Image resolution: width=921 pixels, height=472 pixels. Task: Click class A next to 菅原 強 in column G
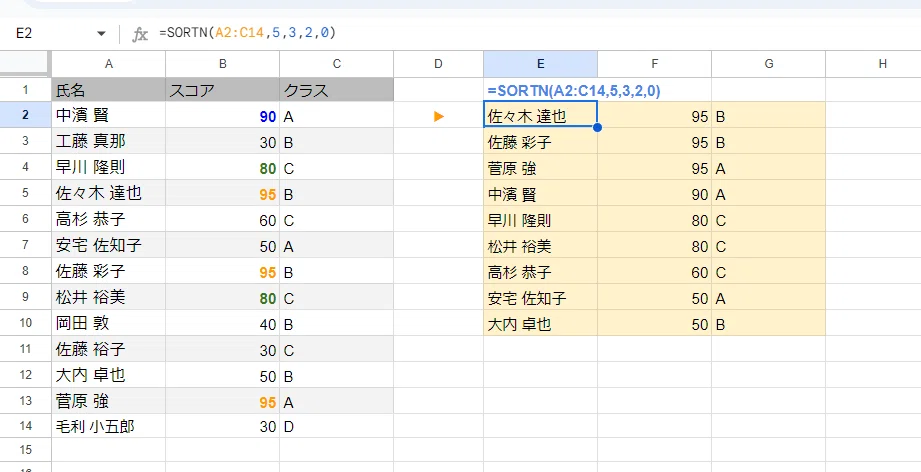(x=768, y=168)
